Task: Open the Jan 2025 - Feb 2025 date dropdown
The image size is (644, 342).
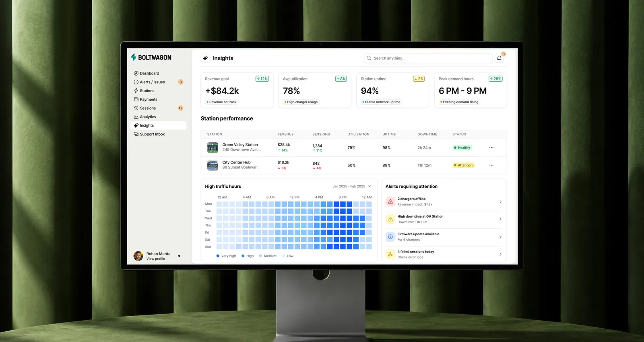Action: click(x=352, y=186)
